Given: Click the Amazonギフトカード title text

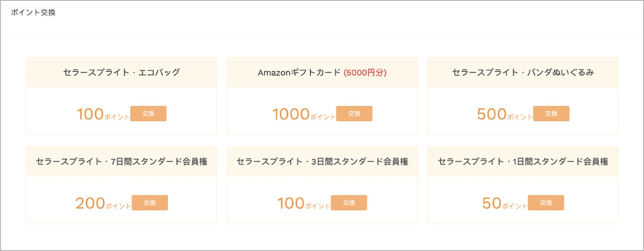Looking at the screenshot, I should [299, 73].
